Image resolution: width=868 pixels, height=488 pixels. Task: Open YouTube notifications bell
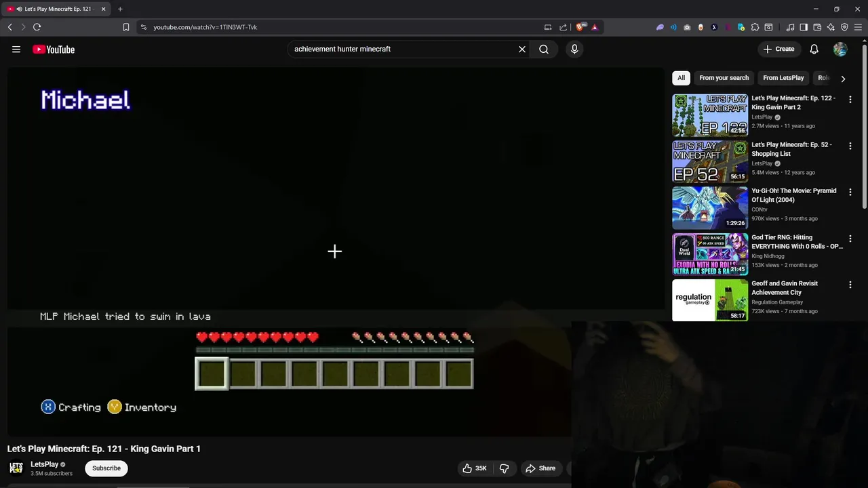pyautogui.click(x=814, y=49)
